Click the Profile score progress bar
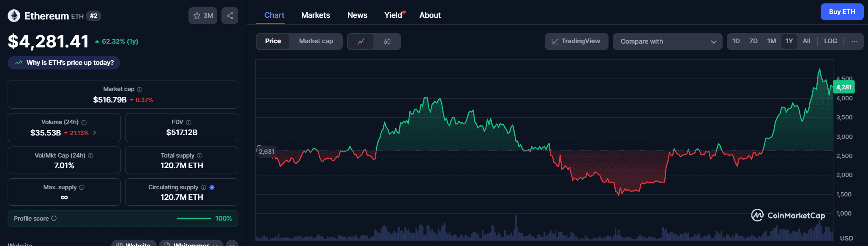 click(194, 218)
